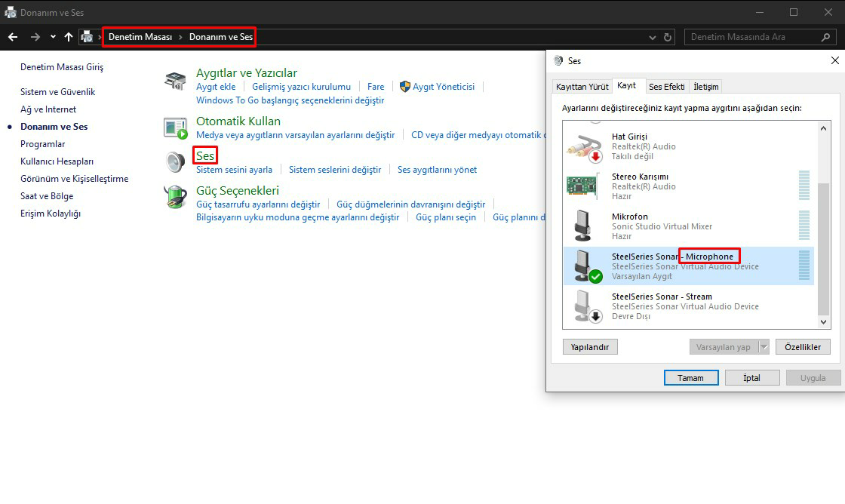The height and width of the screenshot is (504, 845).
Task: Open Erişim Kolaylığı category
Action: (x=51, y=214)
